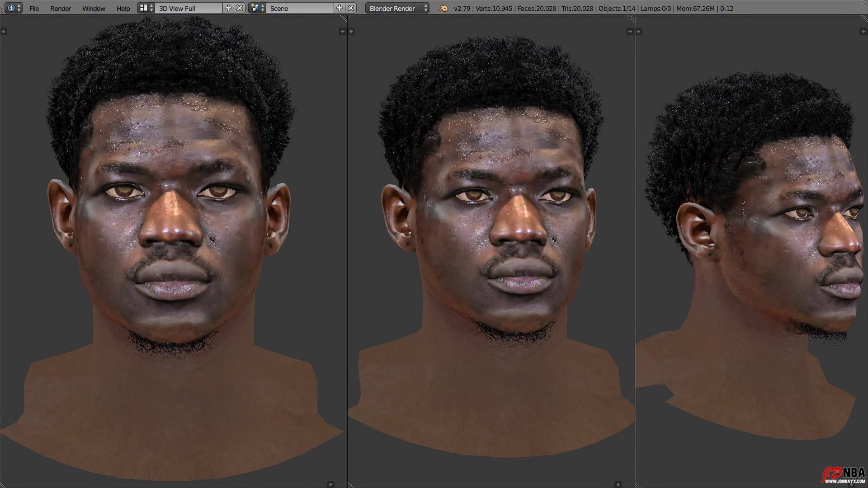868x488 pixels.
Task: Open the Blender Render engine dropdown
Action: (x=397, y=8)
